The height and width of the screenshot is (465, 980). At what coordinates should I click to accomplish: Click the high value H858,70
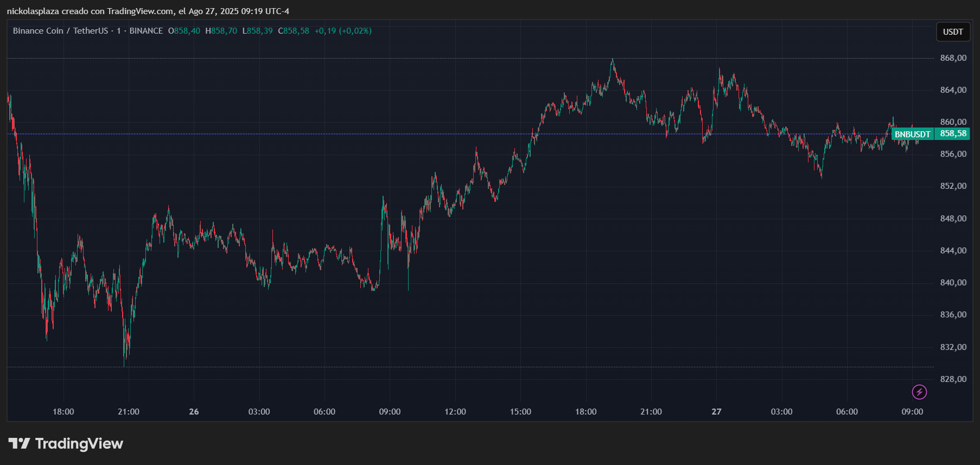tap(221, 31)
